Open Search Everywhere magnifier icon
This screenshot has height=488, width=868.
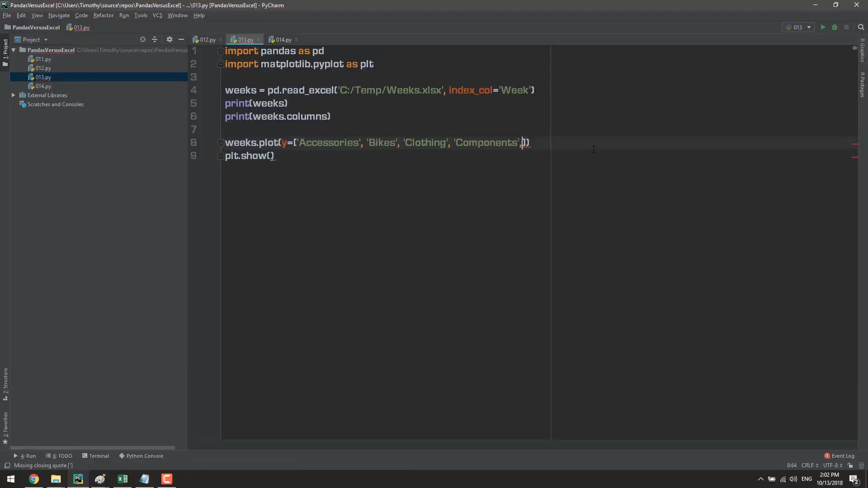[x=861, y=27]
